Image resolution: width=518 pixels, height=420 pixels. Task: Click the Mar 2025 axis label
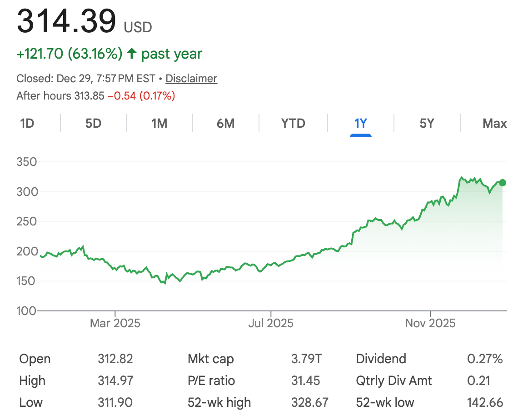[x=115, y=324]
